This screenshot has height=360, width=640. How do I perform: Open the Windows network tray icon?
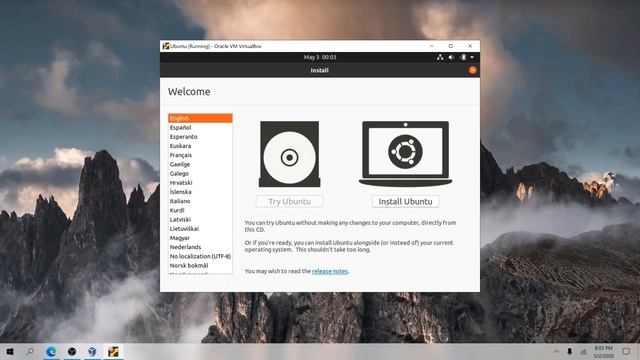(x=583, y=351)
